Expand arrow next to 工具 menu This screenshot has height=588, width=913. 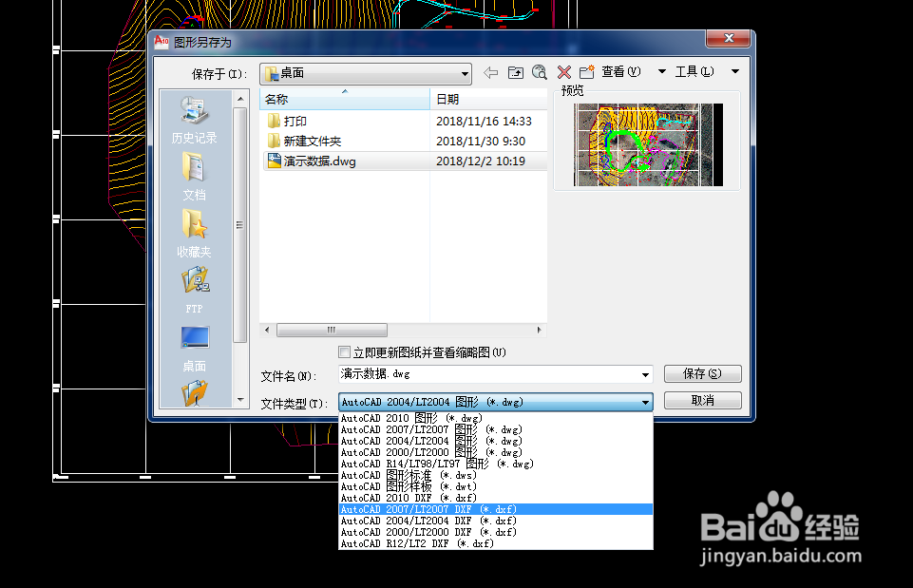pos(734,71)
